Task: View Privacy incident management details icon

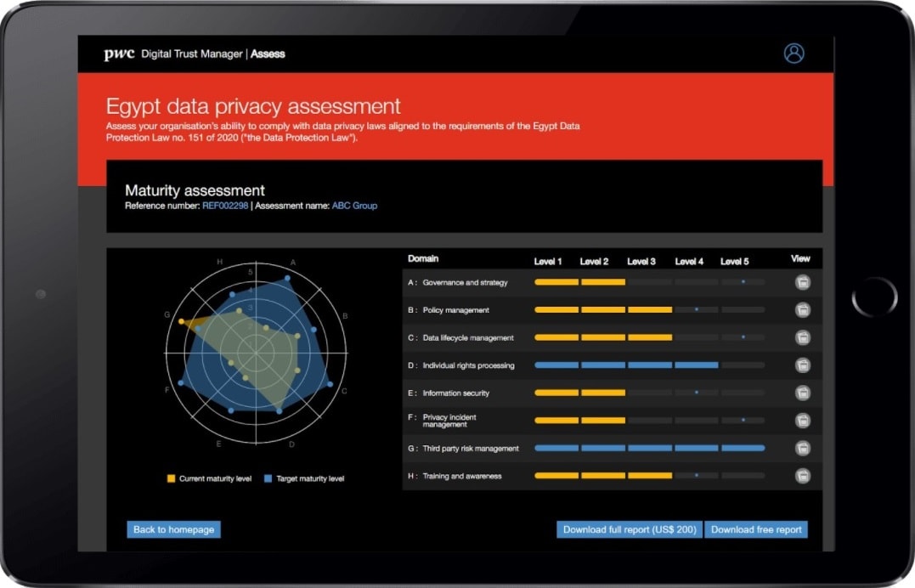Action: [x=802, y=420]
